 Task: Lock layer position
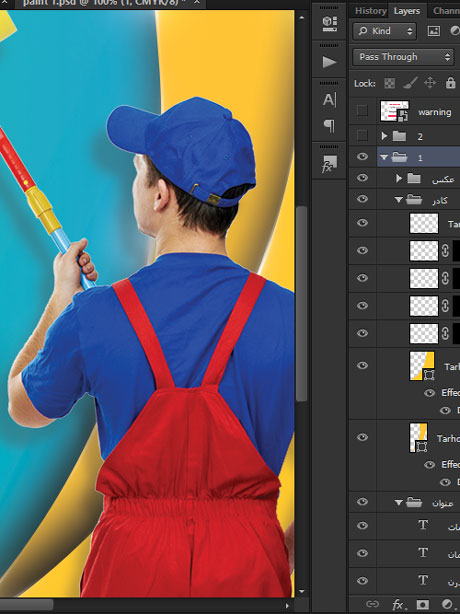click(x=430, y=83)
